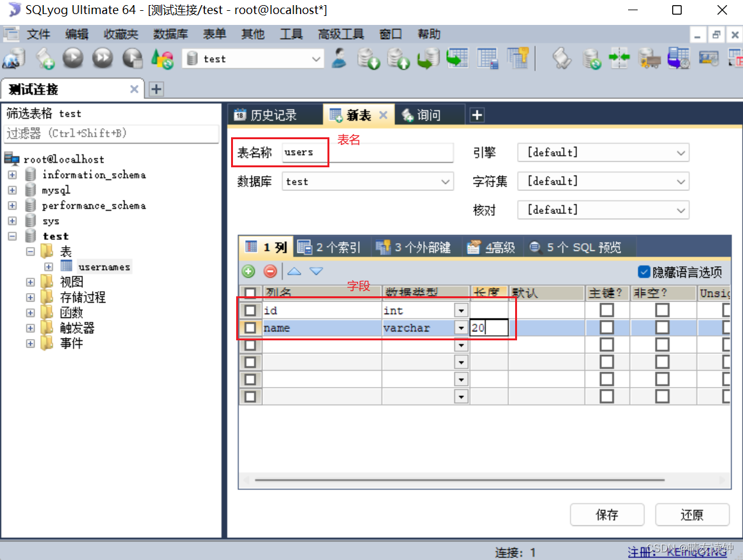This screenshot has width=743, height=560.
Task: Click the schema designer table icon
Action: coord(487,58)
